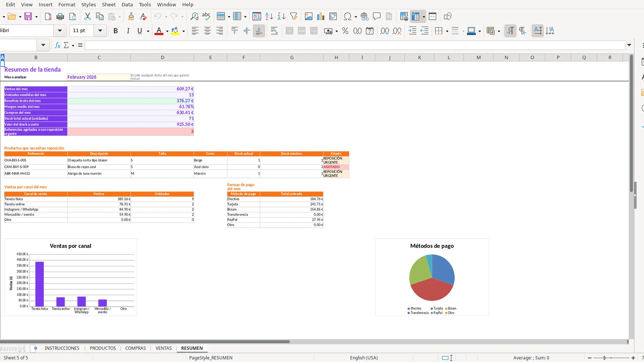
Task: Cut the selection with scissors icon
Action: pyautogui.click(x=87, y=16)
